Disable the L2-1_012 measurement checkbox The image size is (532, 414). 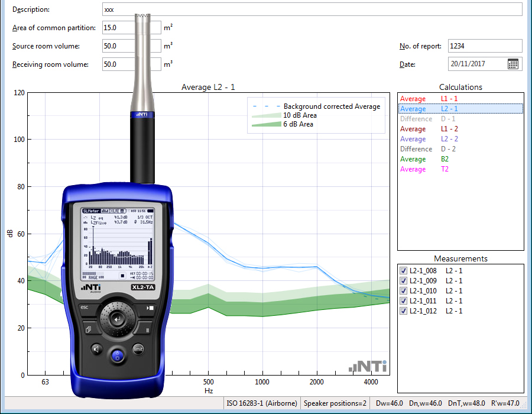pos(404,310)
